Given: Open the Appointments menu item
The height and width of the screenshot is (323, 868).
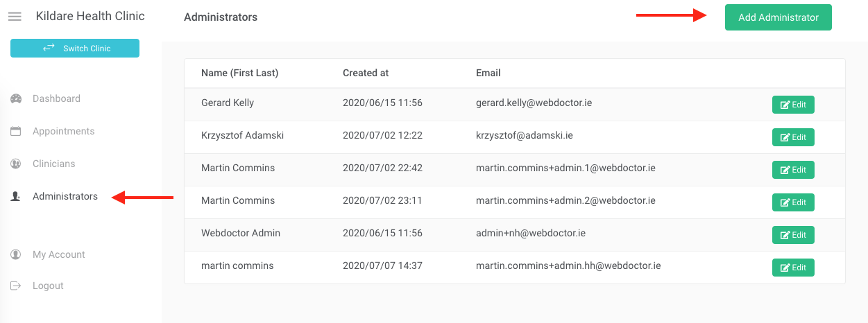Looking at the screenshot, I should point(63,131).
